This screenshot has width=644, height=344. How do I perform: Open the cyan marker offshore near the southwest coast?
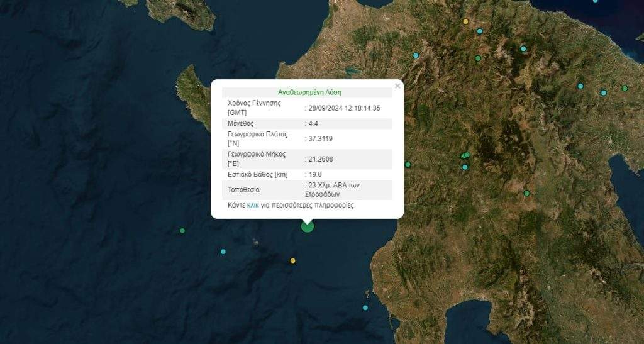point(365,308)
